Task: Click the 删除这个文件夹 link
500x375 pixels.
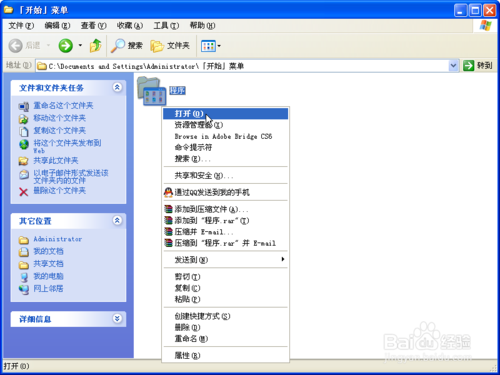Action: click(59, 191)
